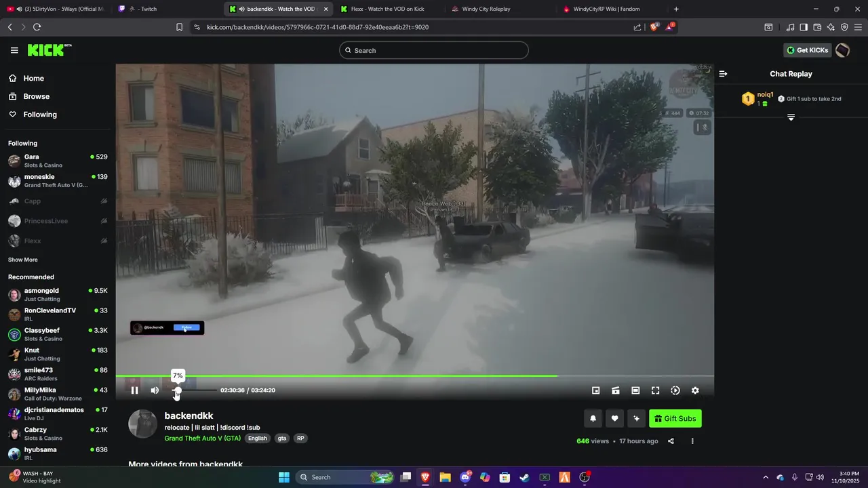Pause the VOD playback
Screen dimensions: 868x488
point(134,390)
